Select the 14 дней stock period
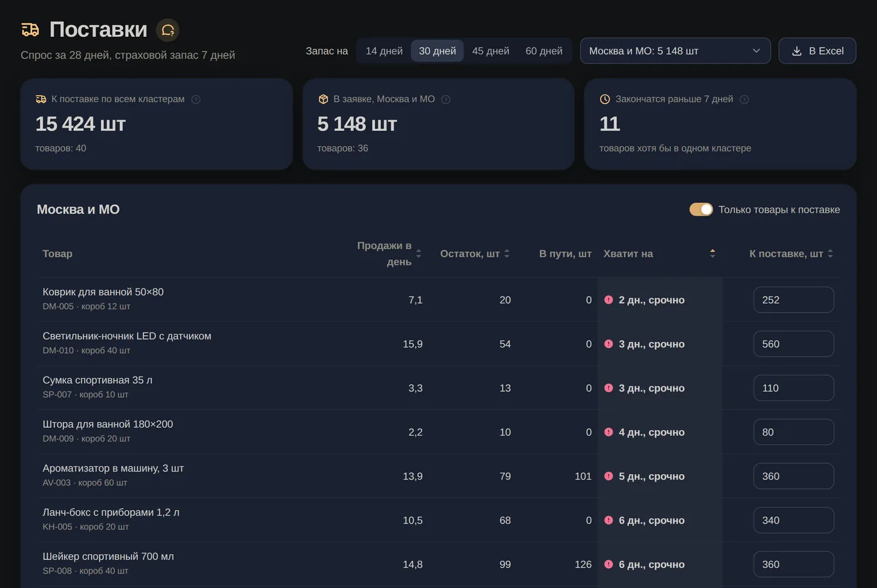Image resolution: width=877 pixels, height=588 pixels. point(384,51)
